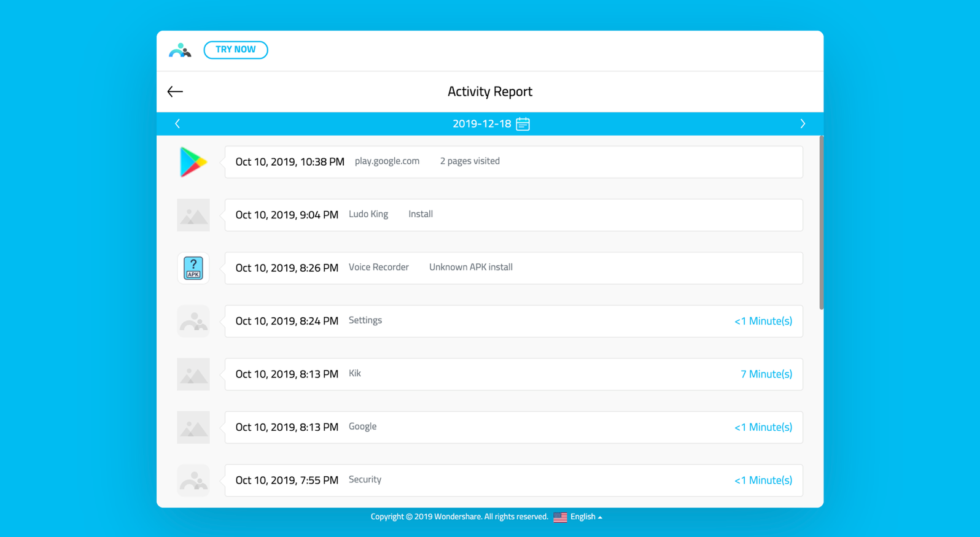This screenshot has height=537, width=980.
Task: Click Unknown APK install text
Action: click(x=471, y=267)
